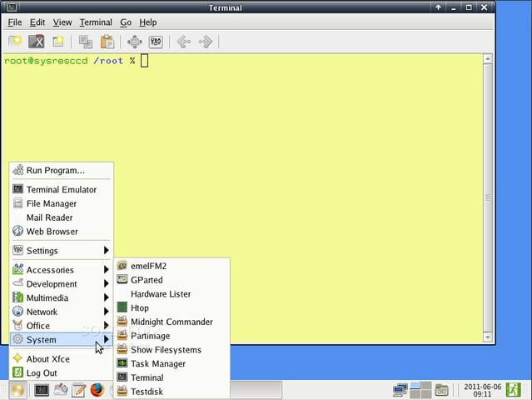Expand the Settings submenu
The image size is (532, 400).
62,251
